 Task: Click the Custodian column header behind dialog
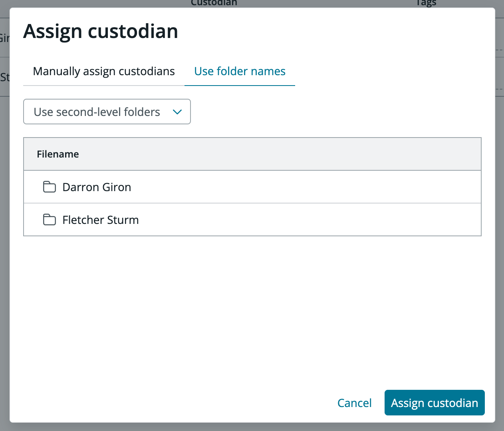(214, 3)
